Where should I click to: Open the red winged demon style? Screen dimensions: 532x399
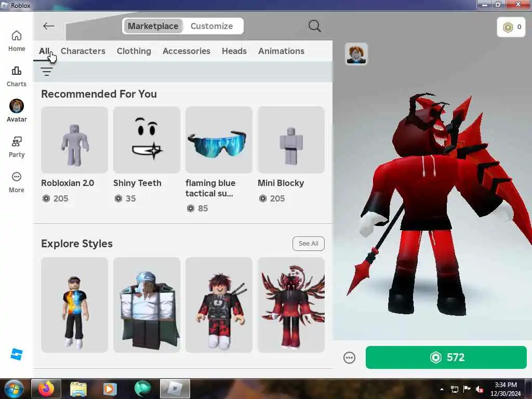(291, 304)
